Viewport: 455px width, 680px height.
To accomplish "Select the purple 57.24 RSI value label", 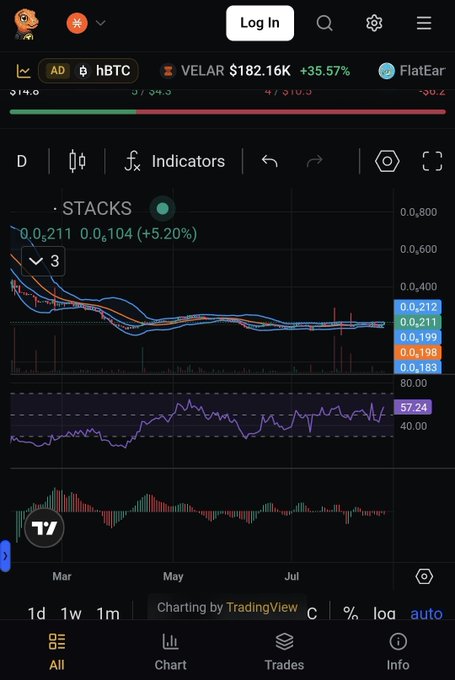I will [x=413, y=407].
